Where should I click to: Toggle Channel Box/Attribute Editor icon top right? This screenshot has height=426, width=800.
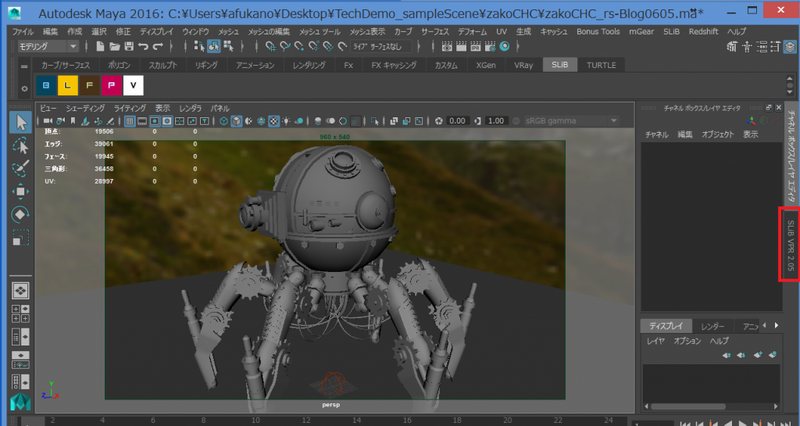[790, 47]
